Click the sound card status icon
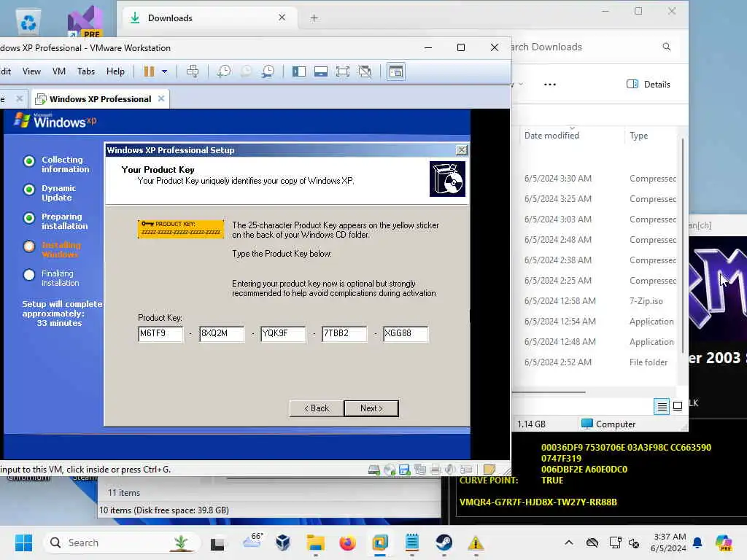Image resolution: width=747 pixels, height=560 pixels. coord(451,470)
